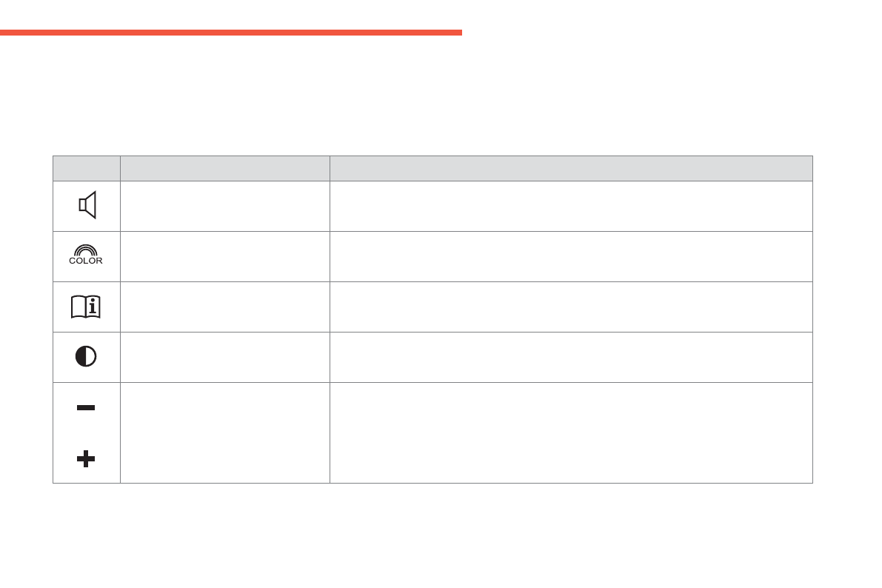Click wide right cell in information book row
Screen dimensions: 882x588
click(570, 307)
